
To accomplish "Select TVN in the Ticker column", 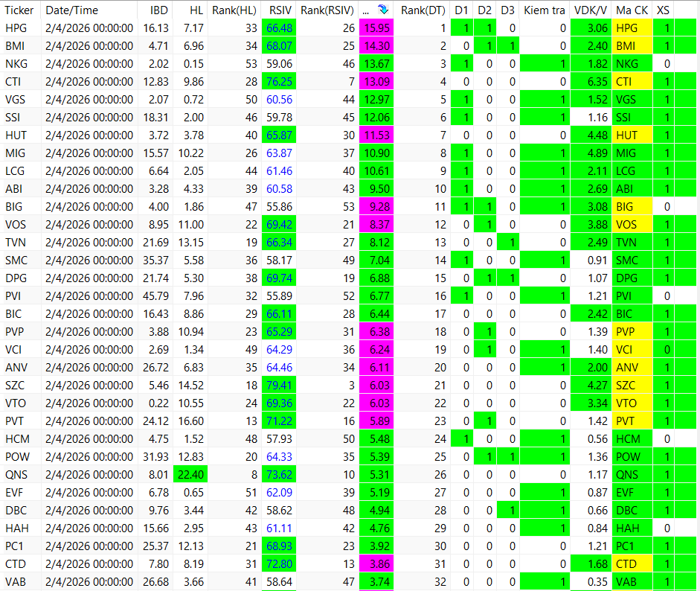I will click(x=16, y=243).
